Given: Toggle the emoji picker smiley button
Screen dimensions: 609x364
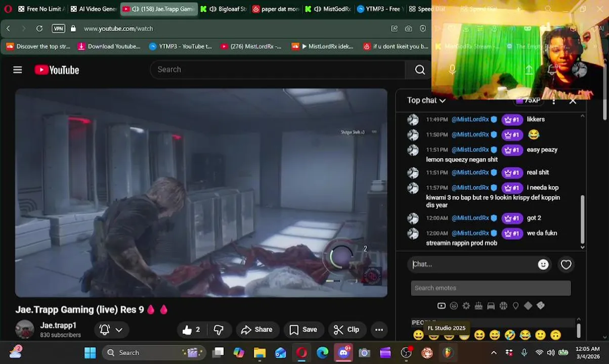Looking at the screenshot, I should (x=543, y=264).
